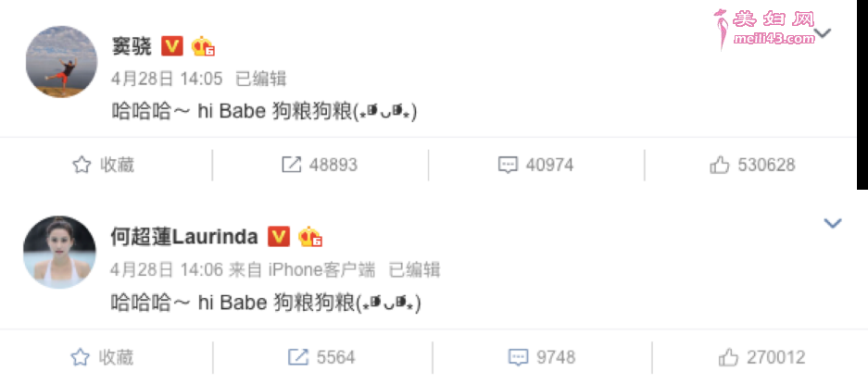Click the verified V badge next to 窦骁
Screen dimensions: 868x384
point(172,46)
